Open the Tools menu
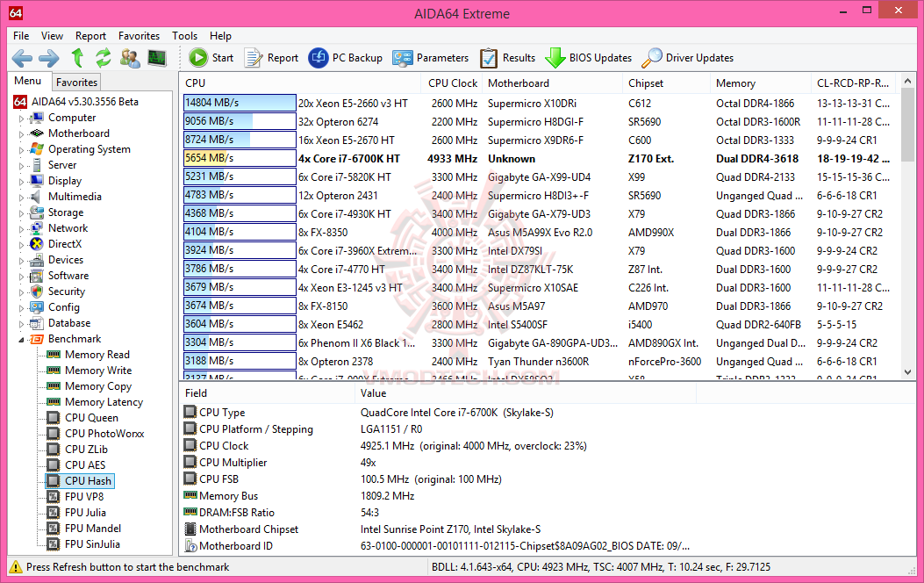 pos(184,36)
